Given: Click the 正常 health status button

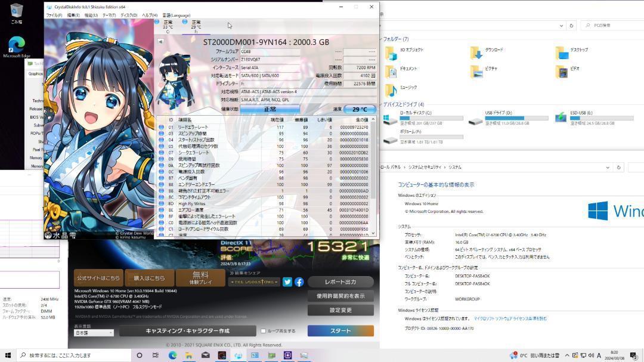Looking at the screenshot, I should coord(270,109).
